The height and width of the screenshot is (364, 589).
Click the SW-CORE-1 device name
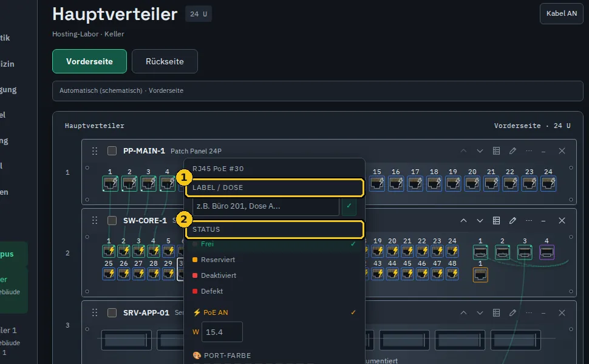tap(145, 221)
